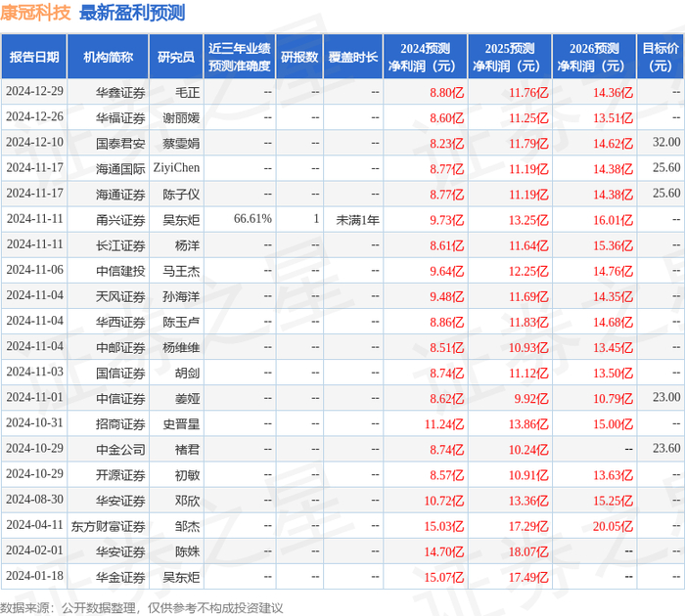
Task: Click researcher 杨洋
Action: [188, 245]
